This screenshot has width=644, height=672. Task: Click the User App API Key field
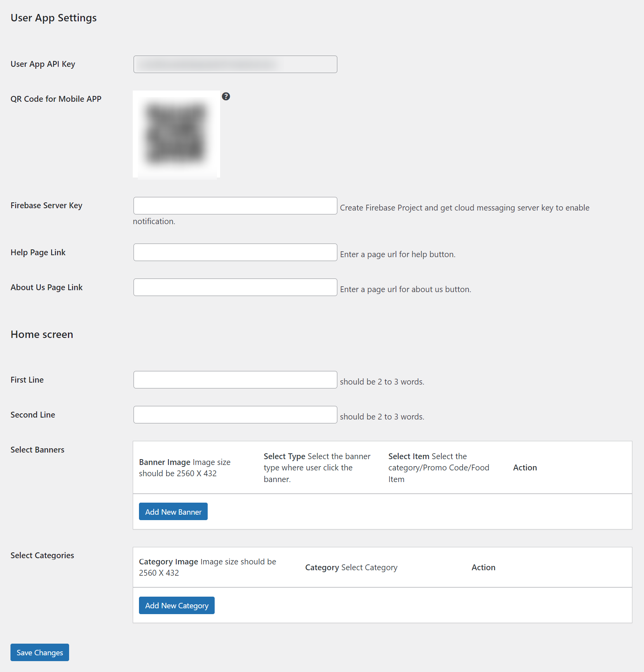(x=235, y=64)
